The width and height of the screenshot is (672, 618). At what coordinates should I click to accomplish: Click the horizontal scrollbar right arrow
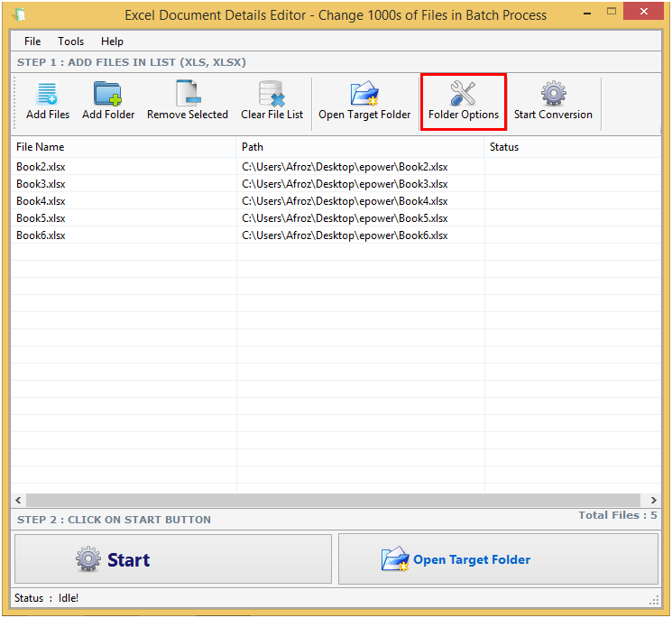653,500
